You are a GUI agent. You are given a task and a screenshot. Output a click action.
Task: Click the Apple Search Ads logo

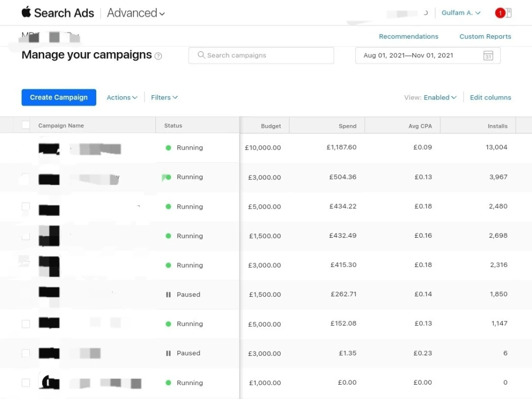(x=57, y=13)
